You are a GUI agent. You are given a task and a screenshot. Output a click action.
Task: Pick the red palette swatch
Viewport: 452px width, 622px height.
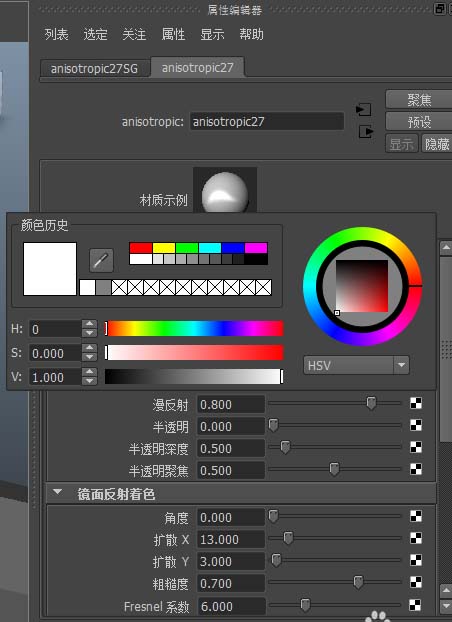pos(141,248)
